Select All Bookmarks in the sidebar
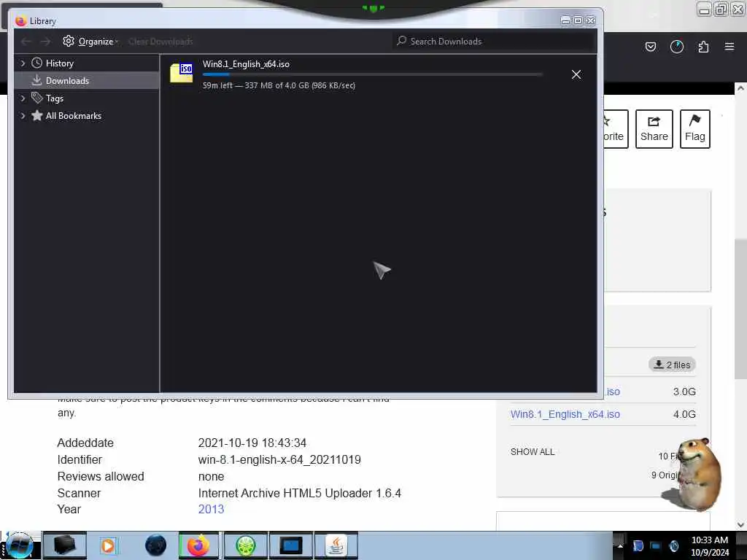747x560 pixels. (74, 116)
